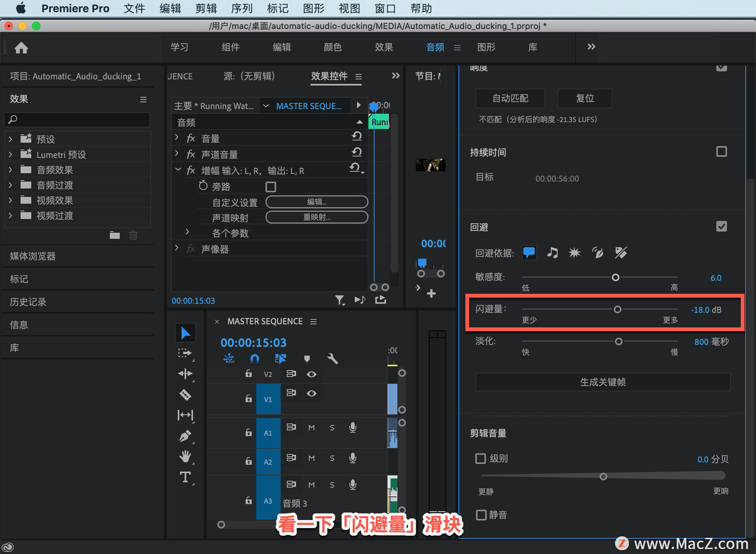
Task: Expand 各个参数 section
Action: (187, 232)
